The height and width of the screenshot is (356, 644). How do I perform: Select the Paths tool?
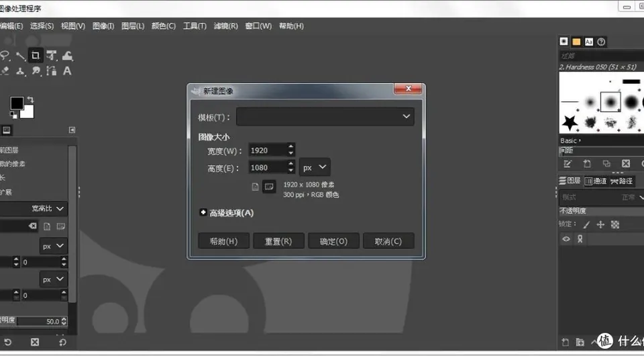[52, 71]
